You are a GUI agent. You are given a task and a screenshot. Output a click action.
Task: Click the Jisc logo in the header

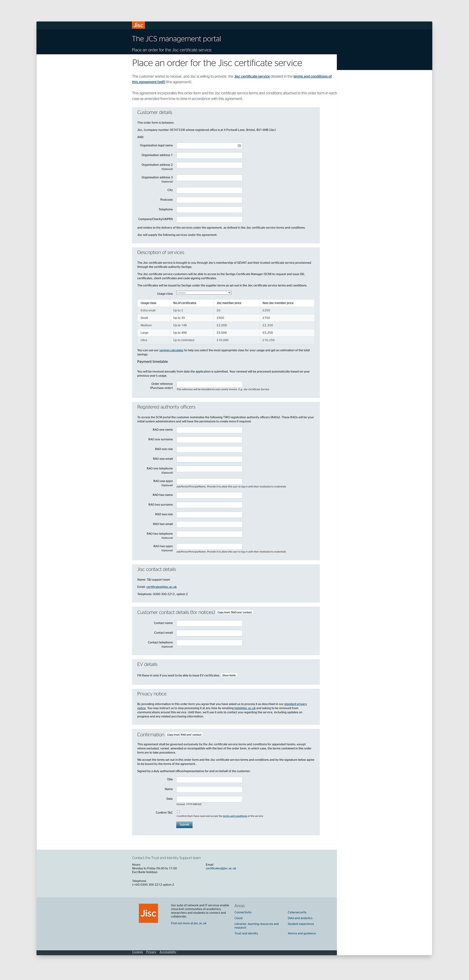coord(138,25)
